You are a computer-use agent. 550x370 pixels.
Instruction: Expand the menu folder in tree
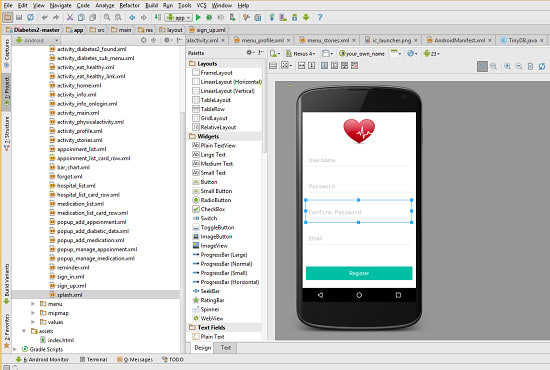click(x=33, y=304)
